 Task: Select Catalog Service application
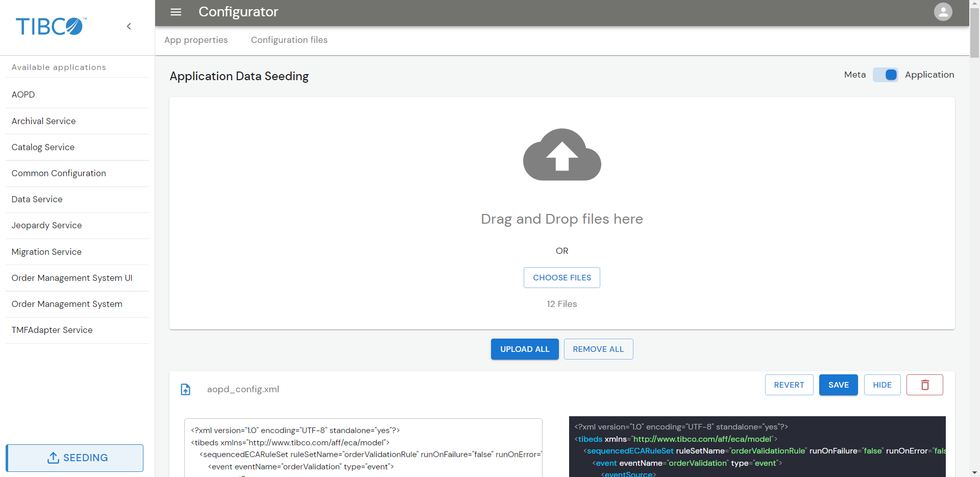[77, 147]
